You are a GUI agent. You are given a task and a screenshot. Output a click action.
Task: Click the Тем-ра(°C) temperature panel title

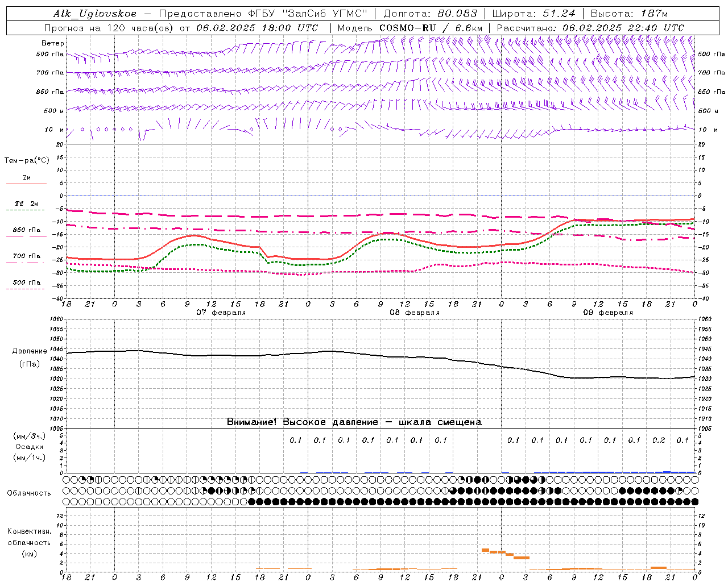pyautogui.click(x=27, y=161)
